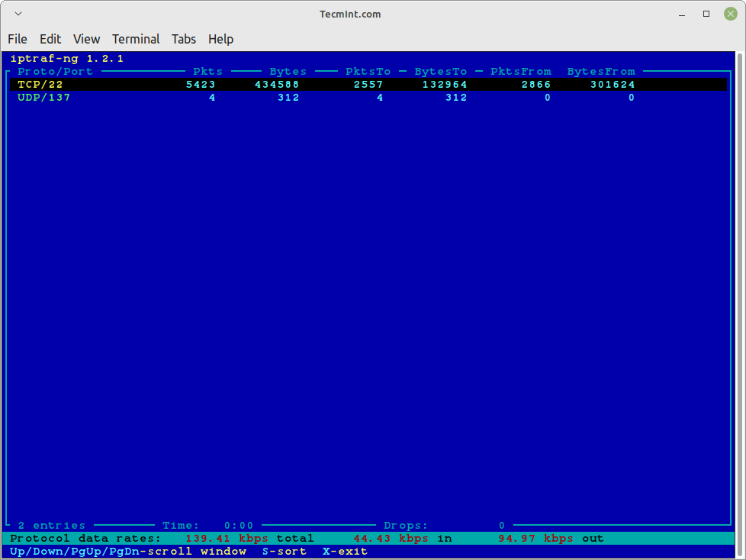
Task: Open the Edit menu
Action: (x=50, y=39)
